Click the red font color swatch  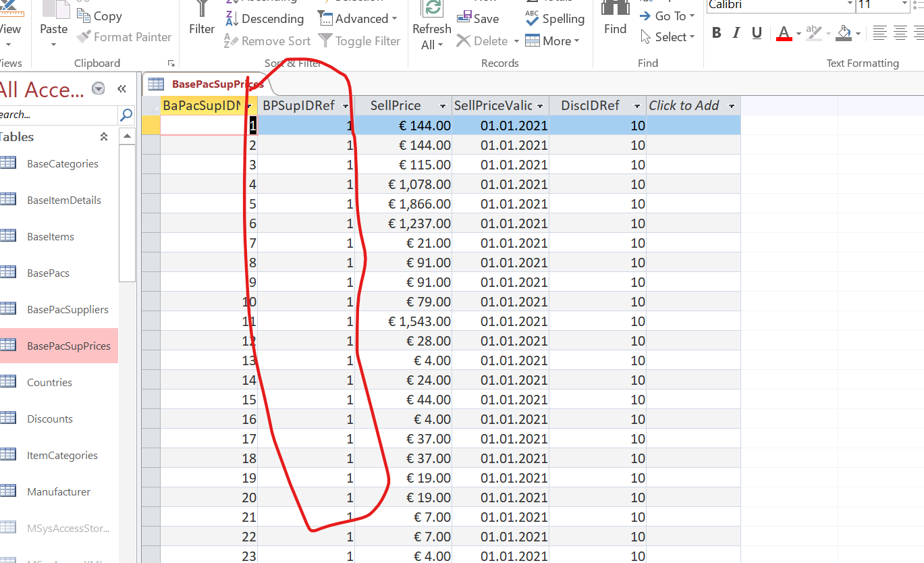[783, 39]
